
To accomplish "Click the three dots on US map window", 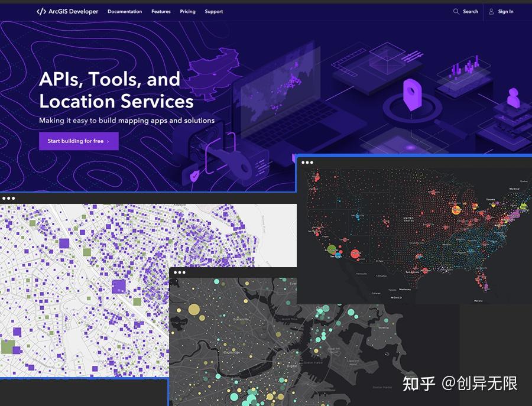I will [307, 163].
